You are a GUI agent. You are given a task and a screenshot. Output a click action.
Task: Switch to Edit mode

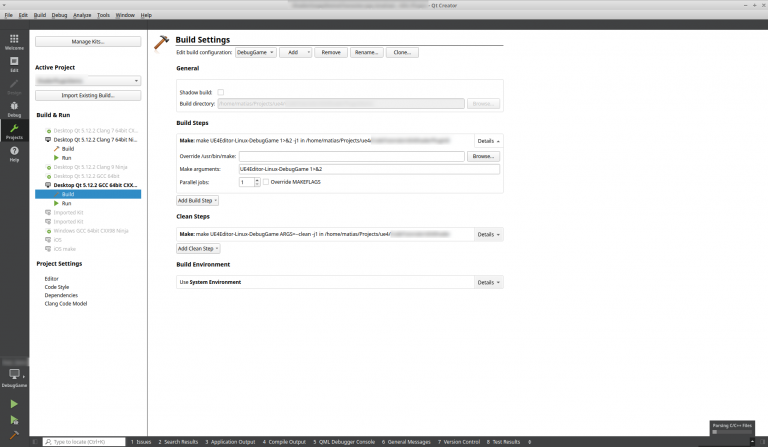tap(14, 64)
